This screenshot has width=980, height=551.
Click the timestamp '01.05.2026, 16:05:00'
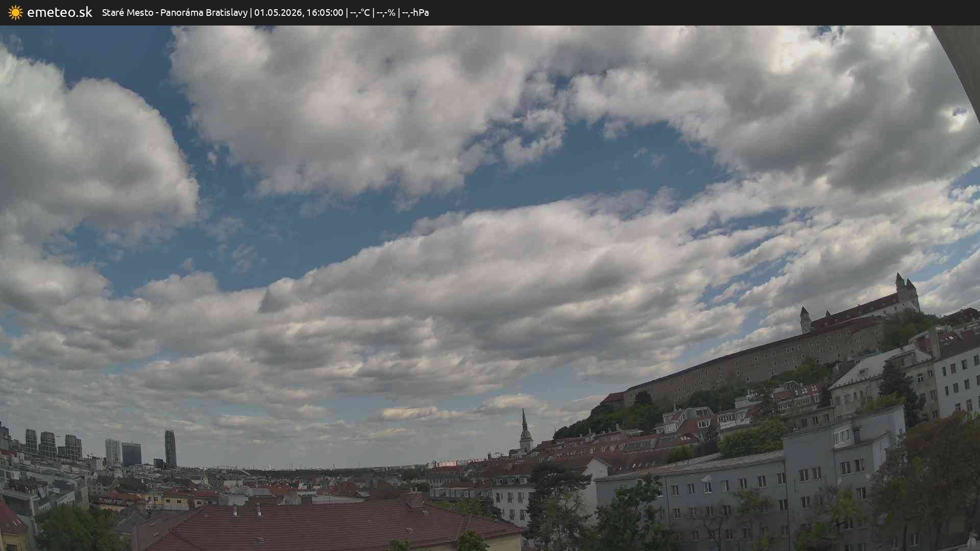pyautogui.click(x=299, y=12)
